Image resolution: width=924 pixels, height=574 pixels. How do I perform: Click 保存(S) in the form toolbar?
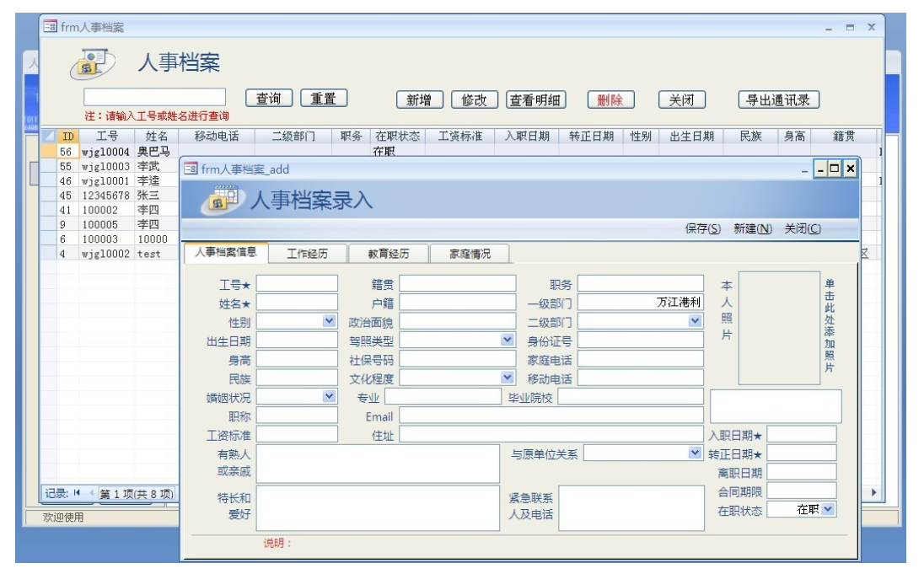(x=702, y=229)
